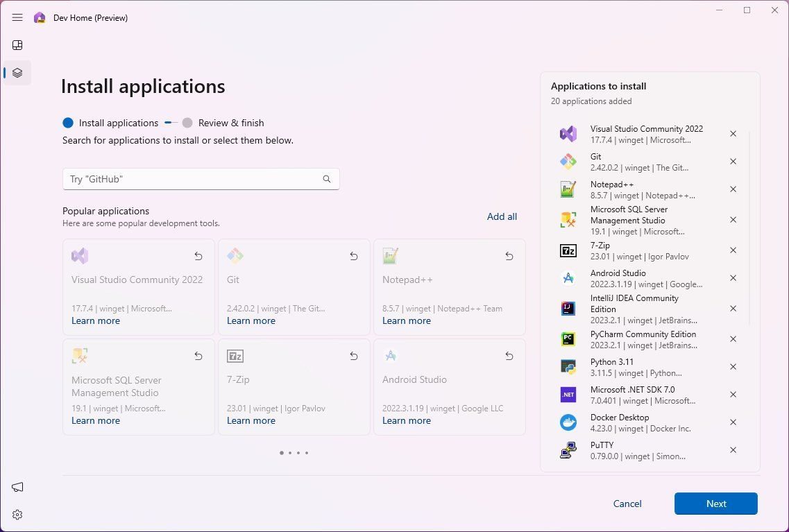The image size is (789, 532).
Task: Open Learn more under Notepad++
Action: [x=407, y=320]
